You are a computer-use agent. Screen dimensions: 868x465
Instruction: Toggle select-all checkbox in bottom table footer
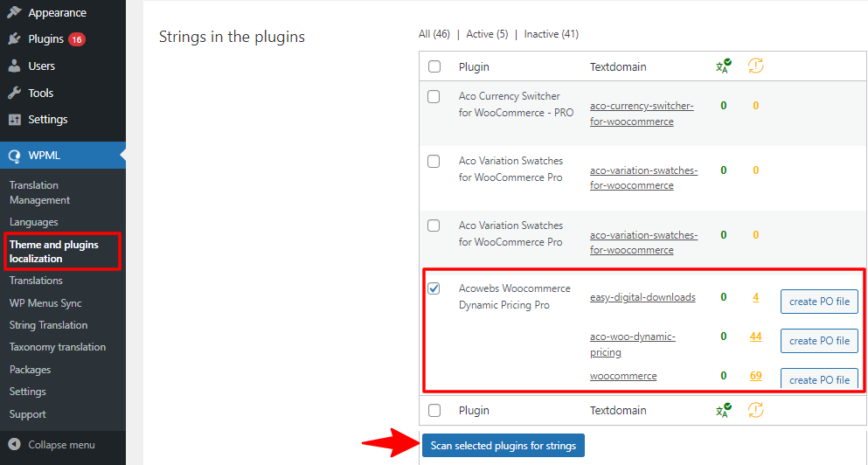(x=434, y=410)
